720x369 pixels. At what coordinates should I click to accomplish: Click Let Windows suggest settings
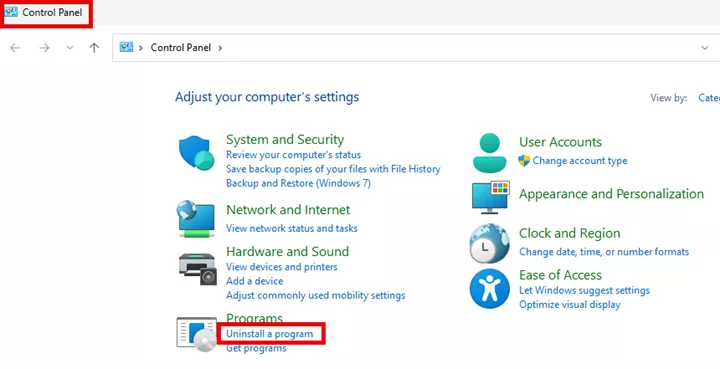[x=584, y=290]
